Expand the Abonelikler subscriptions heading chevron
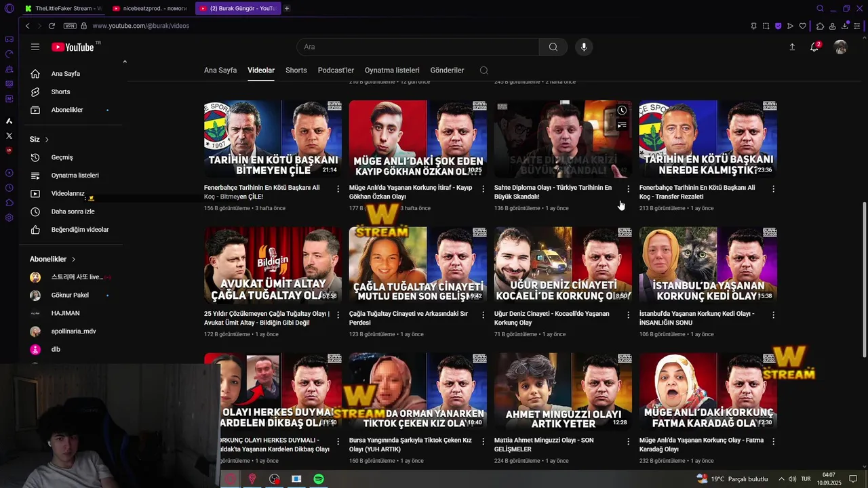Image resolution: width=868 pixels, height=488 pixels. click(73, 260)
